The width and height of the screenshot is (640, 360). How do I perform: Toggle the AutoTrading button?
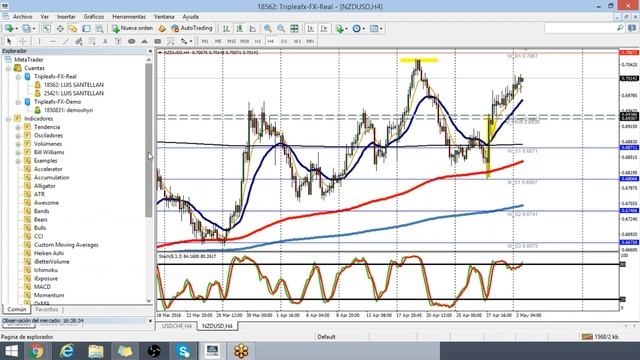pos(192,29)
